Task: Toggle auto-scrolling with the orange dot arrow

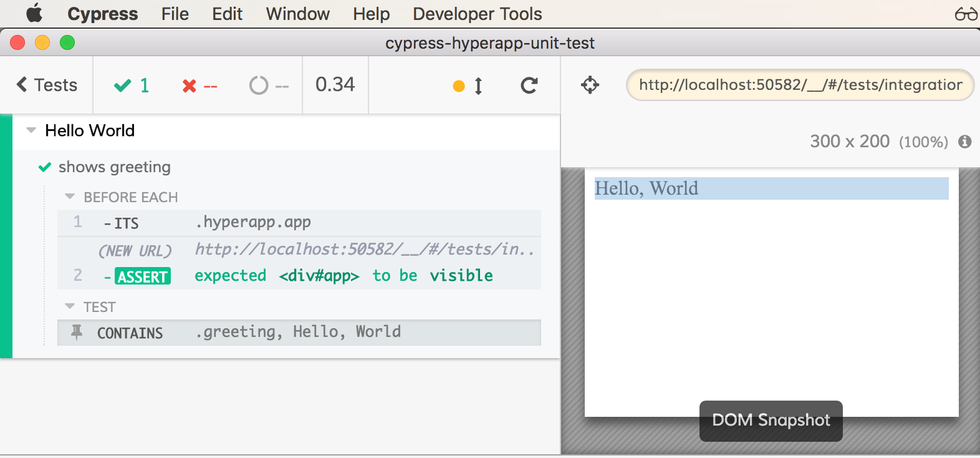Action: coord(468,85)
